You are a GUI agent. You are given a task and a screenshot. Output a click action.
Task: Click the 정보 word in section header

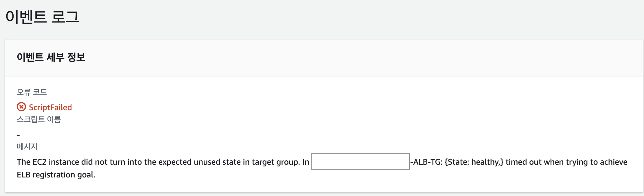76,57
